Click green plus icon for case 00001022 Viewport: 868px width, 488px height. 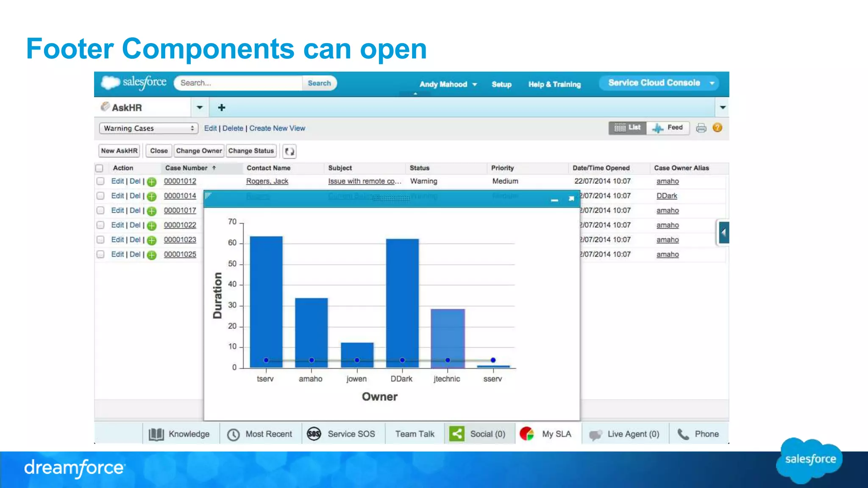coord(152,226)
